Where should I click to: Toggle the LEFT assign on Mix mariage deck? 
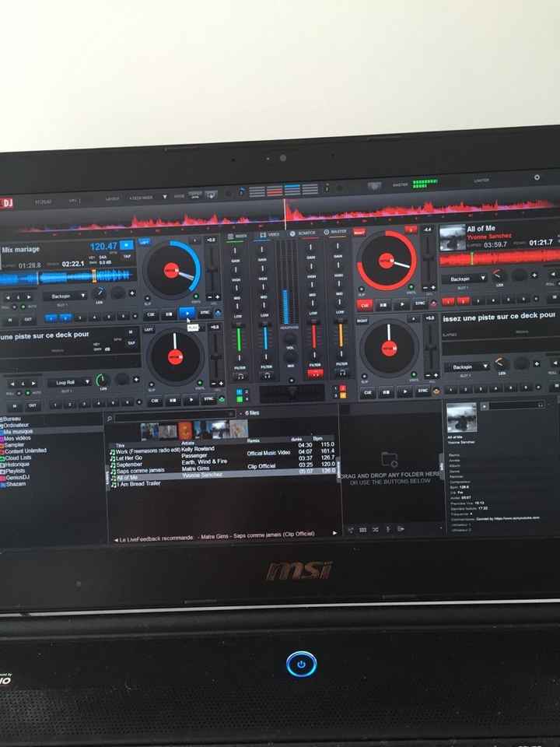145,242
